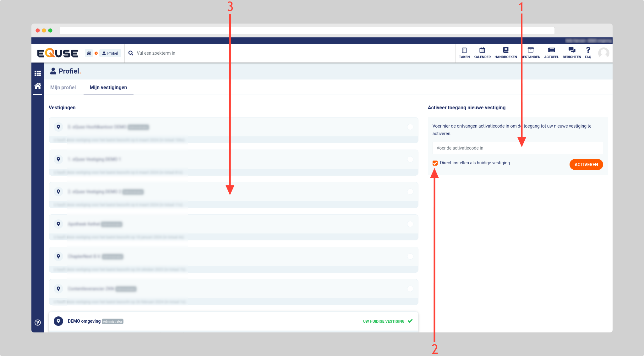Click the Profiel breadcrumb link

pos(110,53)
